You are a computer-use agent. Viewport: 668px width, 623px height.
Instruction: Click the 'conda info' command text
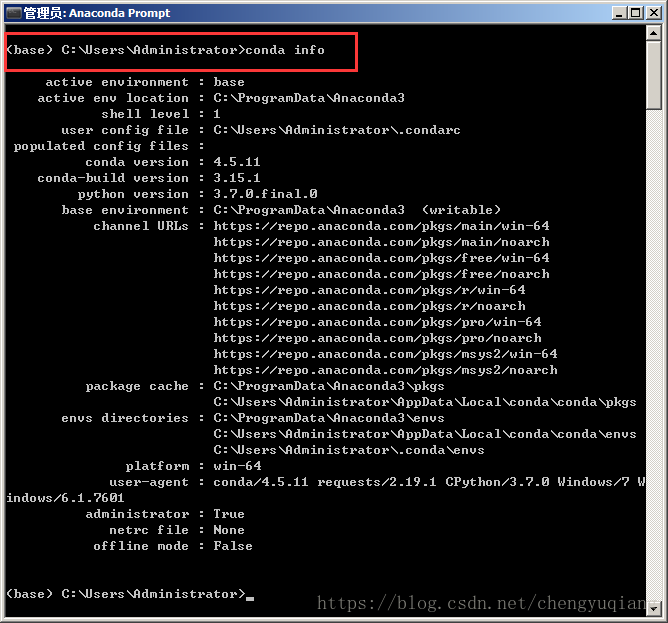tap(285, 50)
